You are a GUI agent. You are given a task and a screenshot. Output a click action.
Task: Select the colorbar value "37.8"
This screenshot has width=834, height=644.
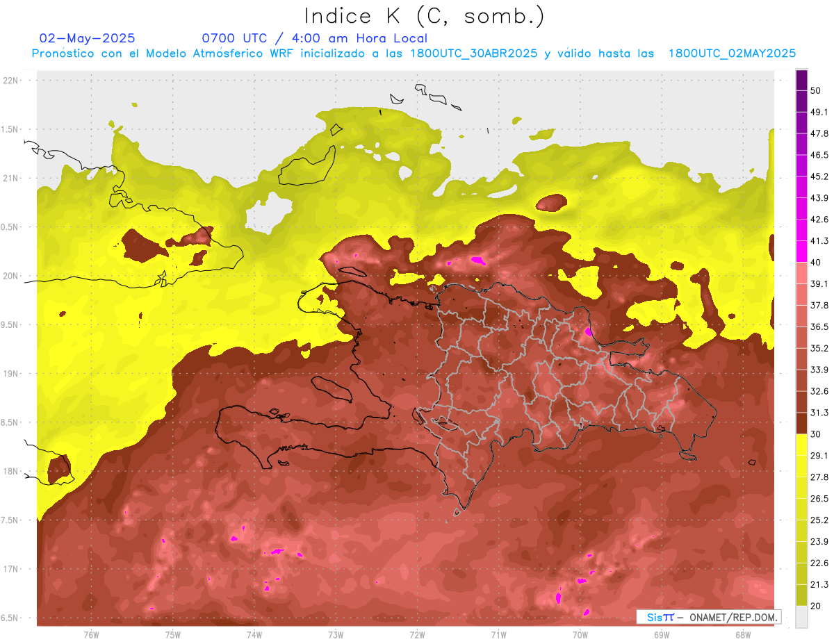coord(819,306)
